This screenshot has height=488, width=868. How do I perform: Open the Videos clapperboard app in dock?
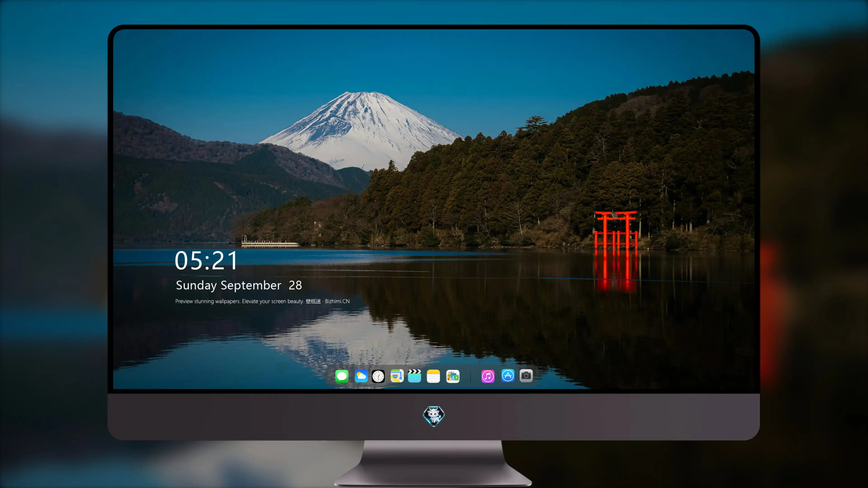pos(415,376)
